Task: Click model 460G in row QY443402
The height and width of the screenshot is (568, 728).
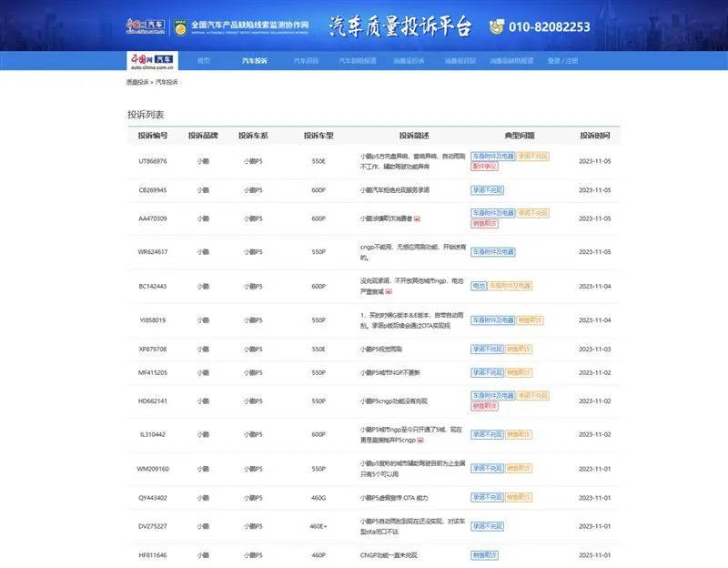Action: [318, 497]
